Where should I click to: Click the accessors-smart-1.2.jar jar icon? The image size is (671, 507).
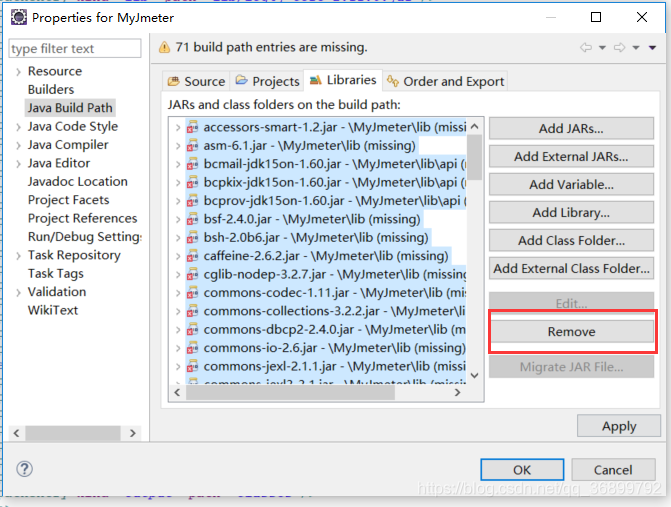[x=193, y=127]
